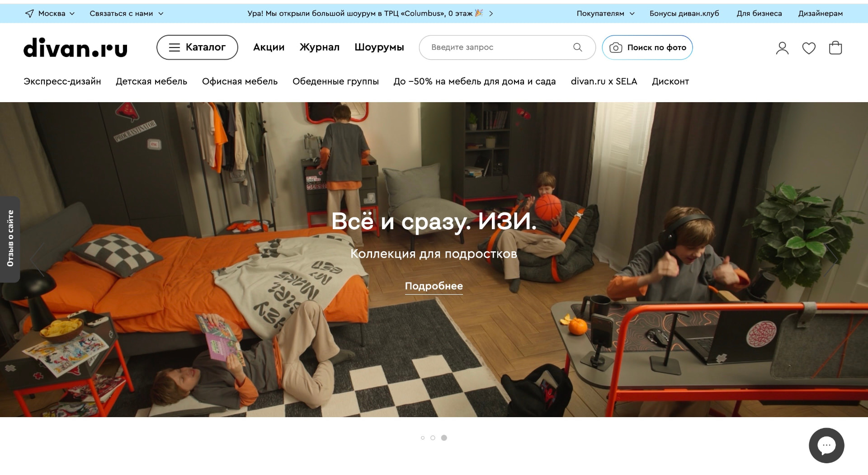This screenshot has height=475, width=868.
Task: Open Детская мебель category
Action: tap(151, 82)
